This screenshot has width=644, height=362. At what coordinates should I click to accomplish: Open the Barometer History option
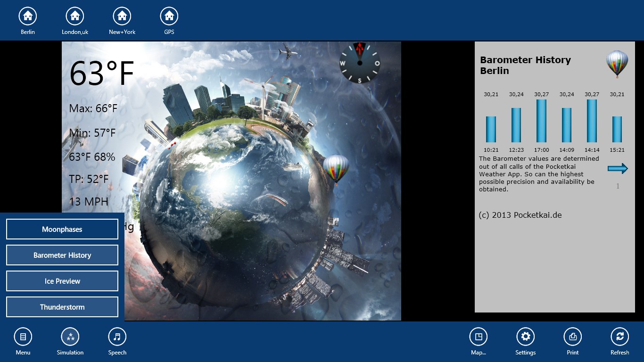(x=62, y=255)
